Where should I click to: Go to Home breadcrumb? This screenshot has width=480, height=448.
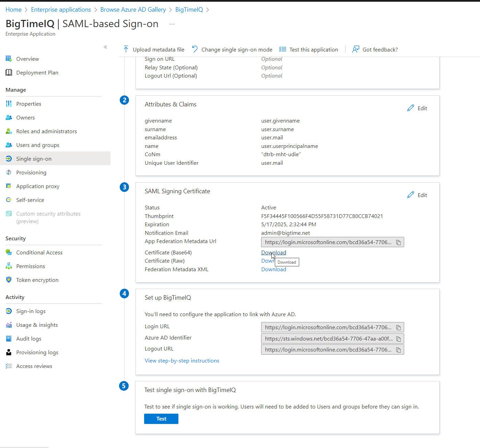tap(13, 10)
